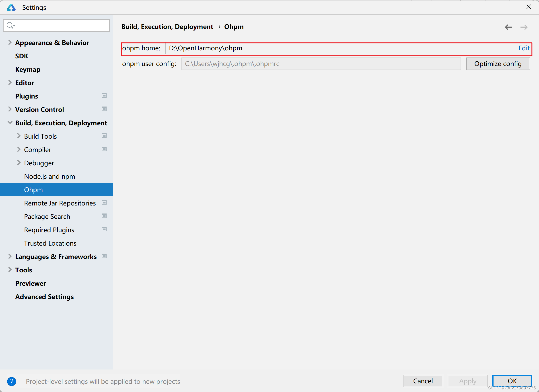
Task: Expand the Tools section
Action: click(10, 270)
